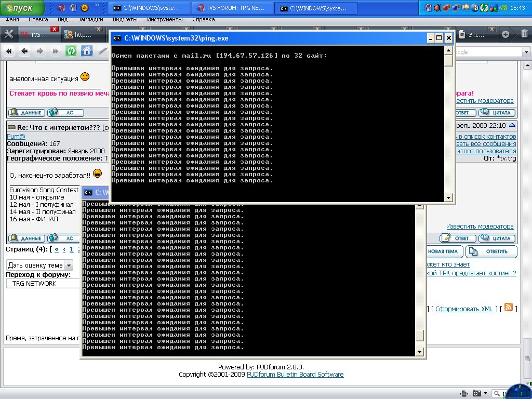Viewport: 532px width, 399px height.
Task: Click the ping.exe window system icon
Action: point(118,38)
